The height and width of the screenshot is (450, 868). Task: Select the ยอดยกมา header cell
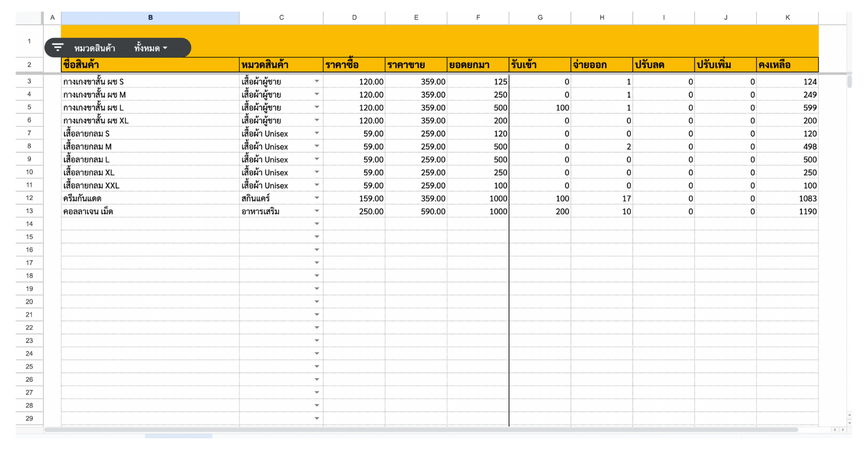(x=478, y=65)
